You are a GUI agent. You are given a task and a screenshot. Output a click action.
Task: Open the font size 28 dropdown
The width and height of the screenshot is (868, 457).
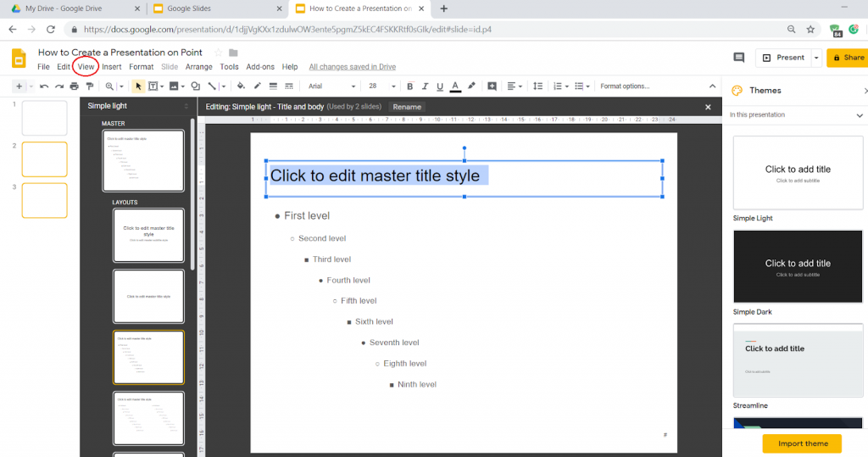tap(379, 86)
